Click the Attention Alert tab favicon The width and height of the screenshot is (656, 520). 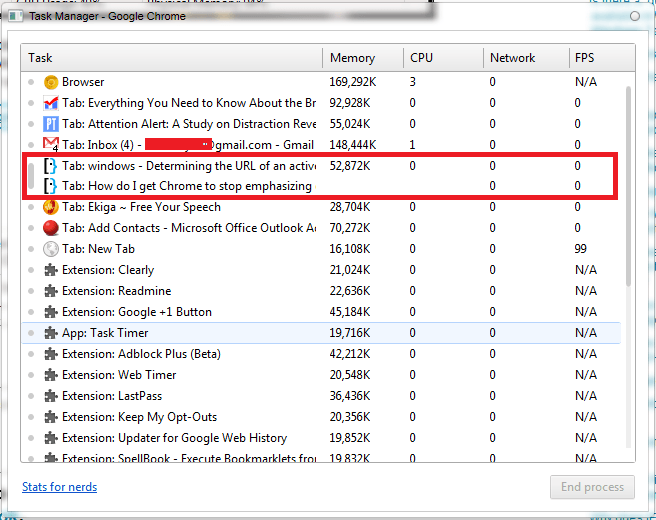pos(51,124)
